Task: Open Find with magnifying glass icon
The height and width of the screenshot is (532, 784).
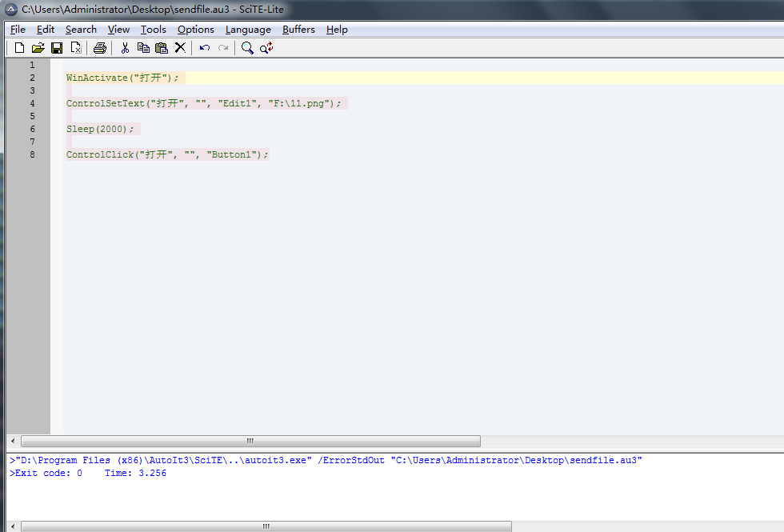Action: pyautogui.click(x=247, y=48)
